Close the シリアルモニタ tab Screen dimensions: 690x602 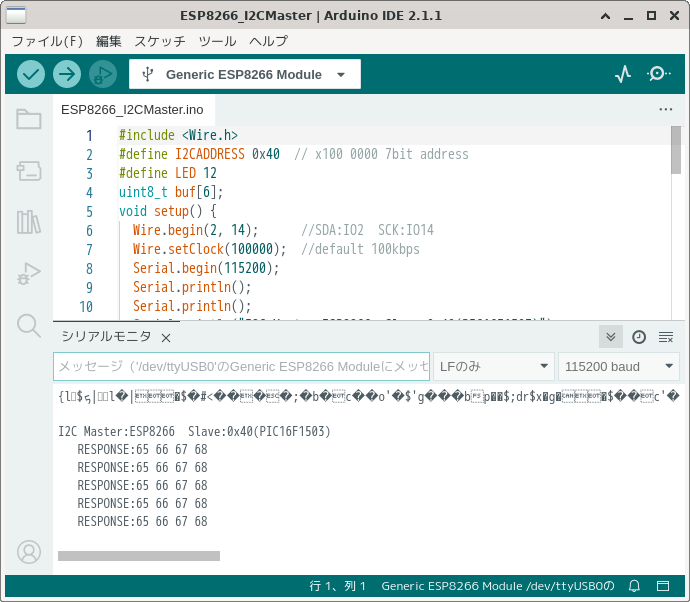point(166,338)
